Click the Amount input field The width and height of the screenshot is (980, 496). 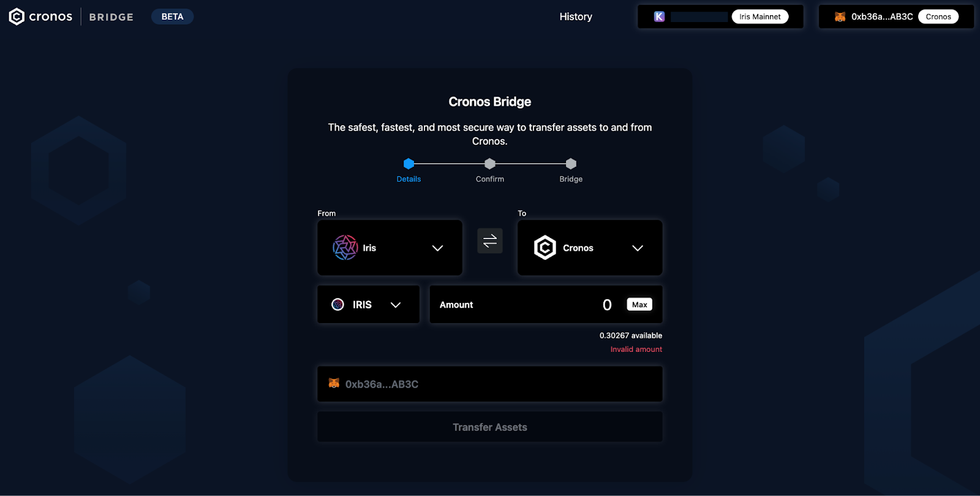tap(546, 304)
